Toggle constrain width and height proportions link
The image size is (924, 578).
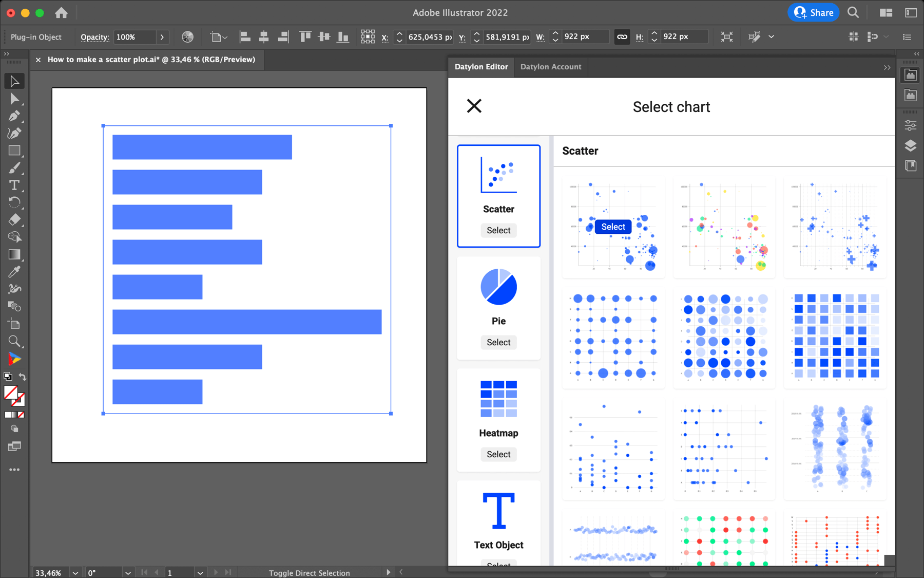(622, 36)
